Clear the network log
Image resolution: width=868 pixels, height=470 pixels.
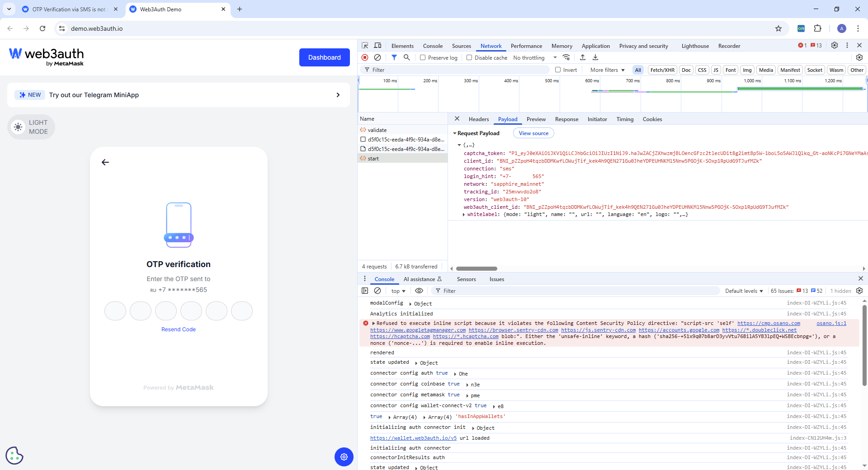[x=377, y=57]
